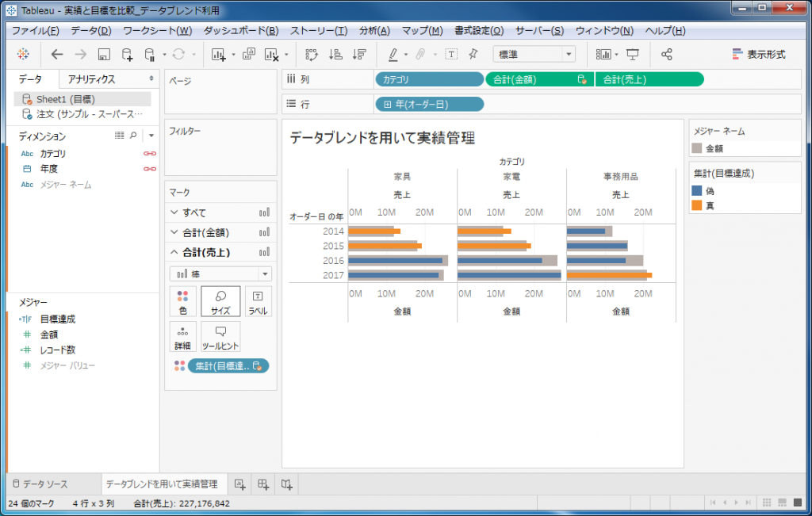
Task: Click the Share workbook icon
Action: click(666, 55)
